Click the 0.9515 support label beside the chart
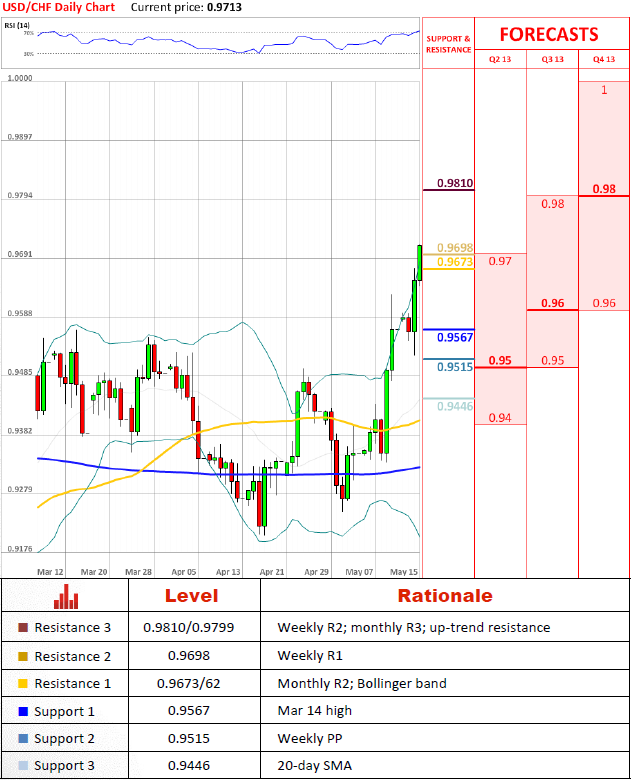The height and width of the screenshot is (780, 632). pyautogui.click(x=455, y=367)
